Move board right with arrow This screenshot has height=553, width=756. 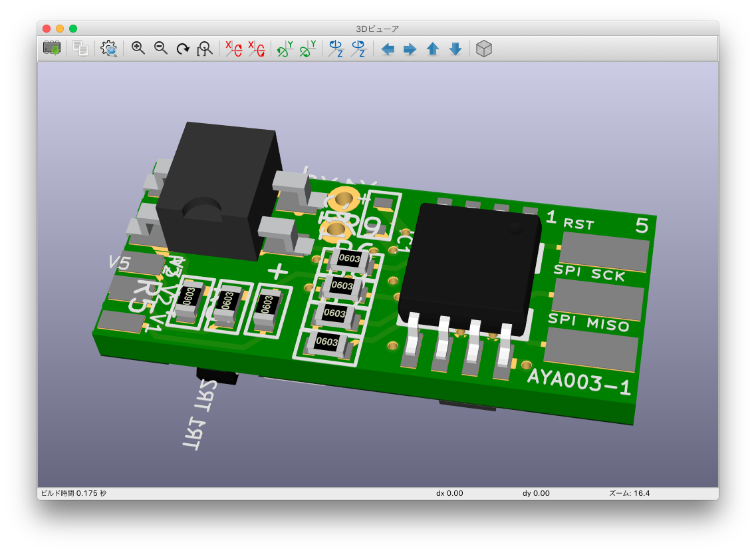click(x=410, y=49)
